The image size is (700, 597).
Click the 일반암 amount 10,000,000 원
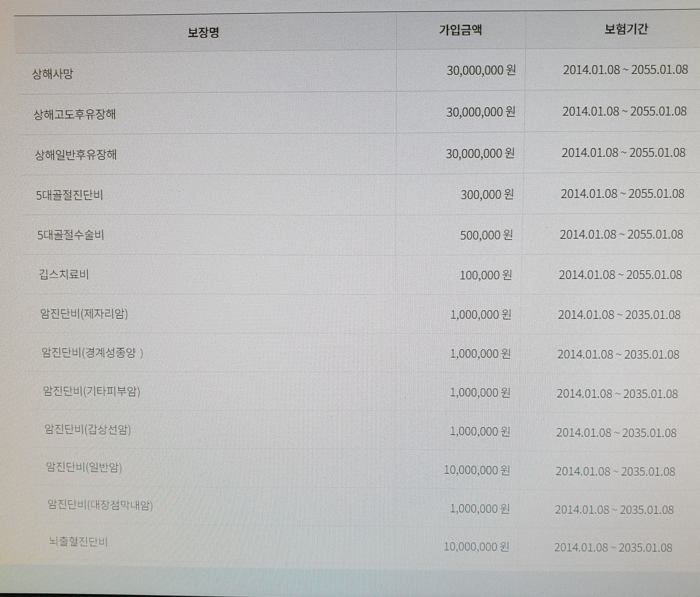tap(477, 470)
